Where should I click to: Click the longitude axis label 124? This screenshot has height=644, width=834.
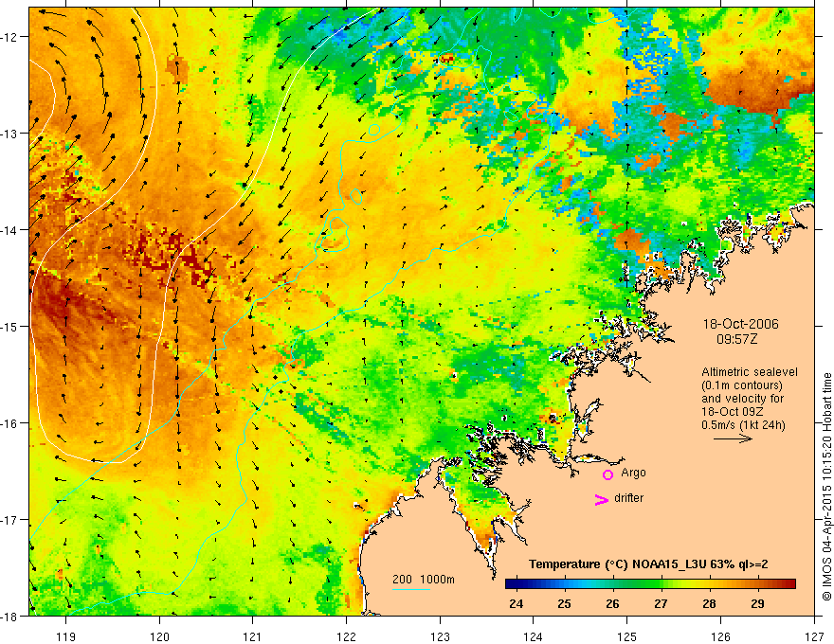pos(534,636)
